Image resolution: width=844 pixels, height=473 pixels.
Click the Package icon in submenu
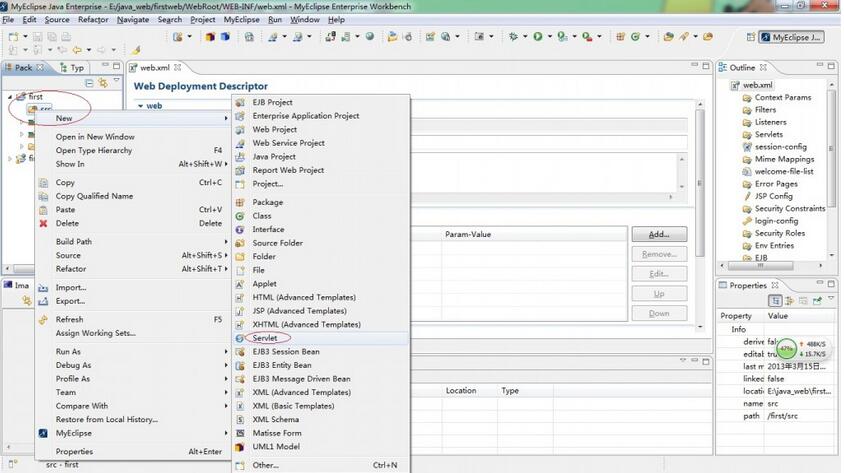[x=240, y=202]
